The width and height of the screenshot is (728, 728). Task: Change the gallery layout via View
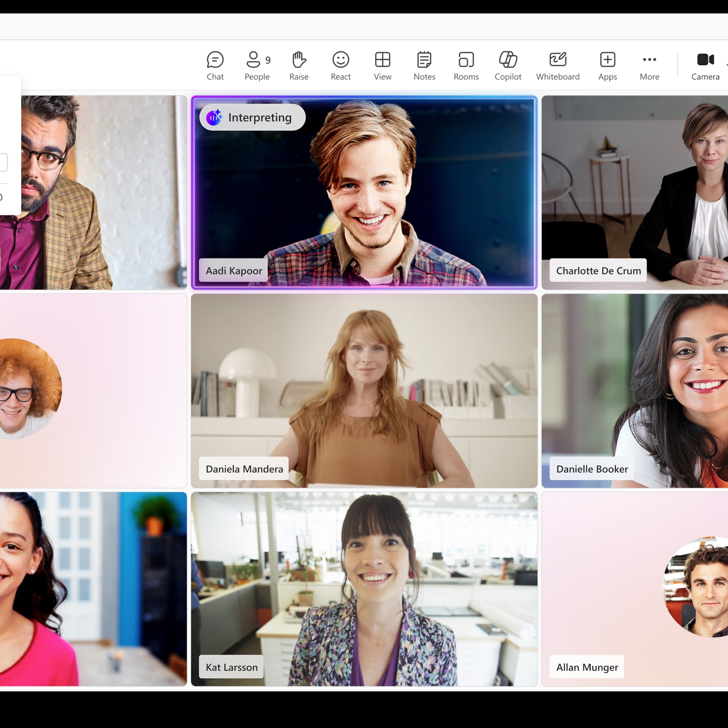(x=382, y=65)
